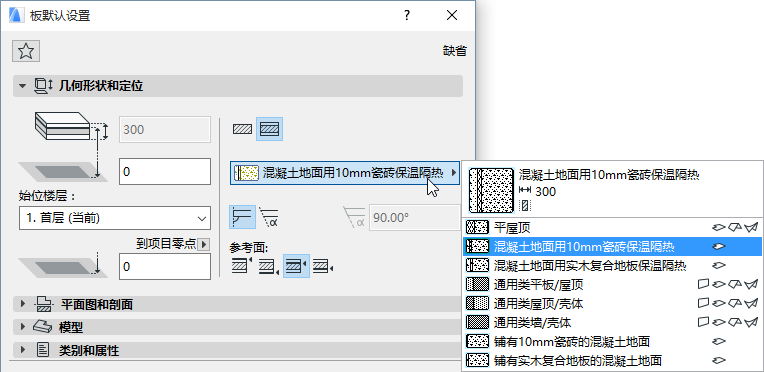Viewport: 764px width, 372px height.
Task: Click the slab-use icon on 混凝土地面用实木复合地板保温隔热 row
Action: [x=719, y=265]
